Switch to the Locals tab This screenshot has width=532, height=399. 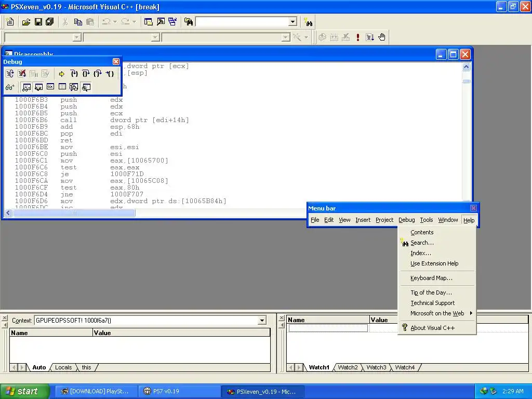pos(63,367)
